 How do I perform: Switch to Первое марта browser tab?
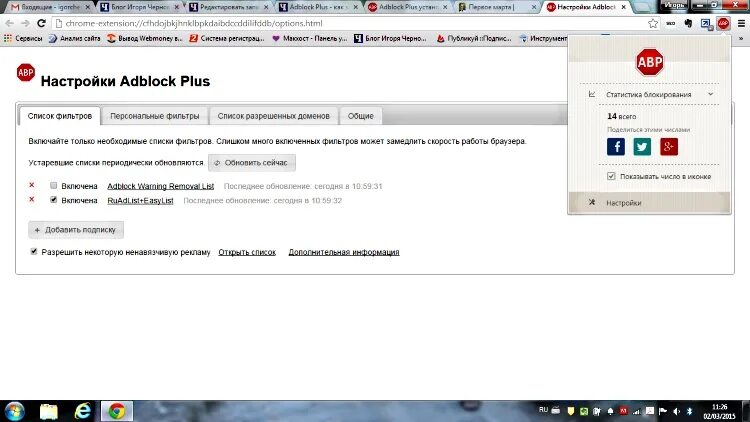tap(497, 7)
